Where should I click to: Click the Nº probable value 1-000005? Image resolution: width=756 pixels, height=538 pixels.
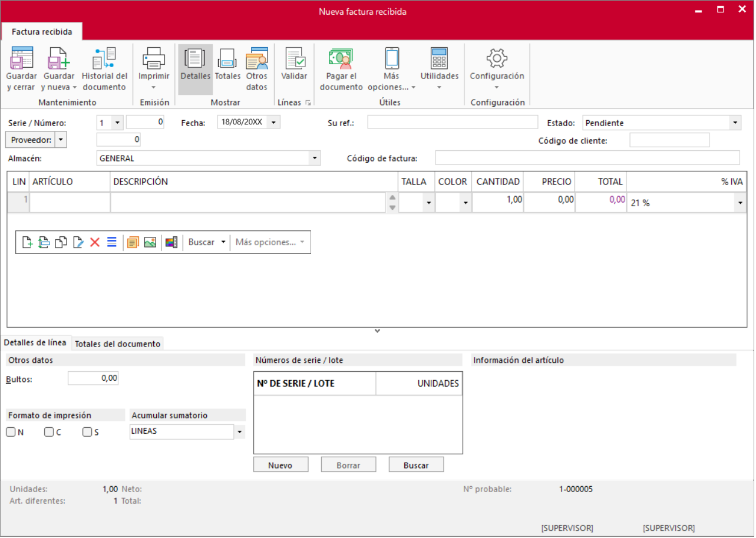click(x=576, y=489)
